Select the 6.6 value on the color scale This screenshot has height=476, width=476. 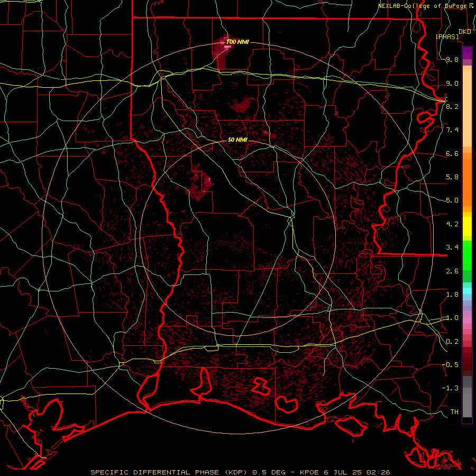tap(452, 153)
